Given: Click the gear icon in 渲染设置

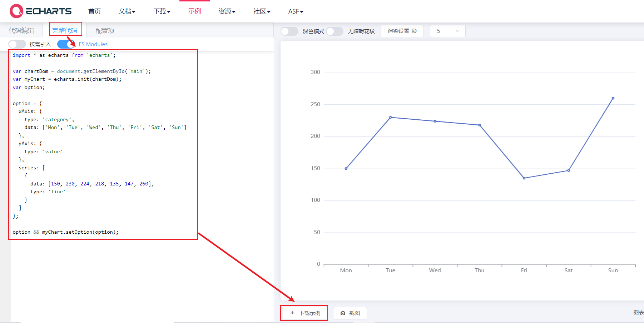Looking at the screenshot, I should 415,31.
